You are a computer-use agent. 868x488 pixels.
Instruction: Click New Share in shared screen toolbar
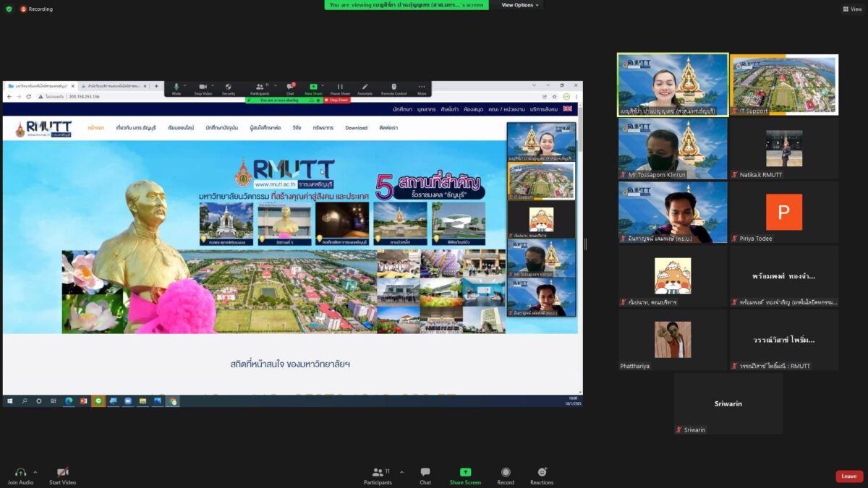coord(313,89)
